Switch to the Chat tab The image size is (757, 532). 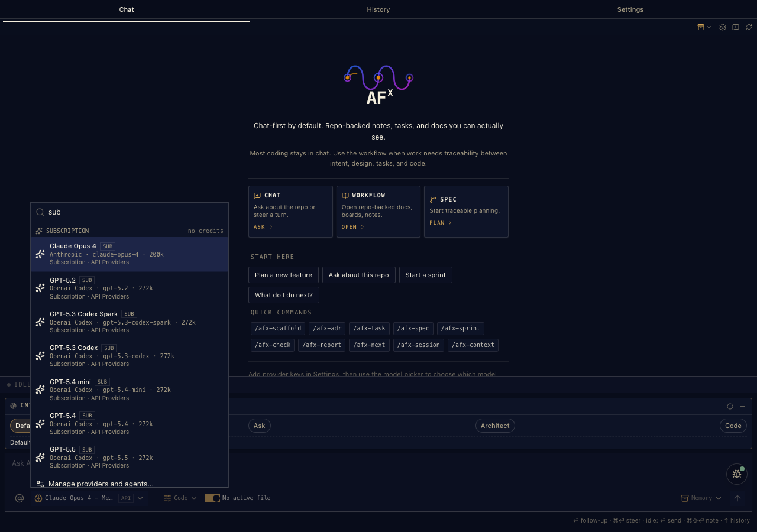(x=127, y=9)
